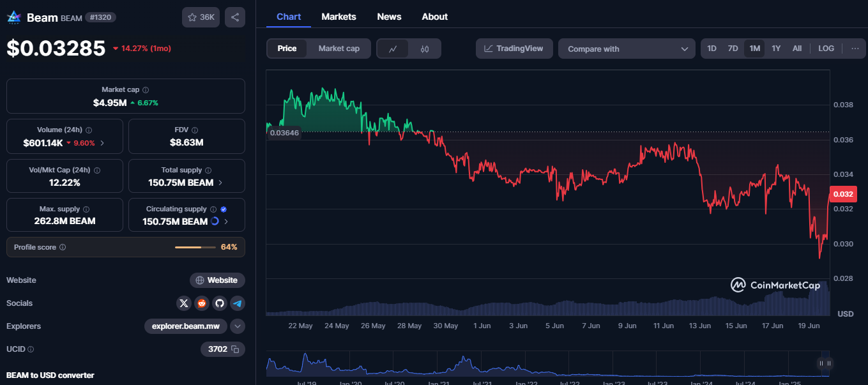Click UCID info icon
This screenshot has height=385, width=868.
(31, 349)
